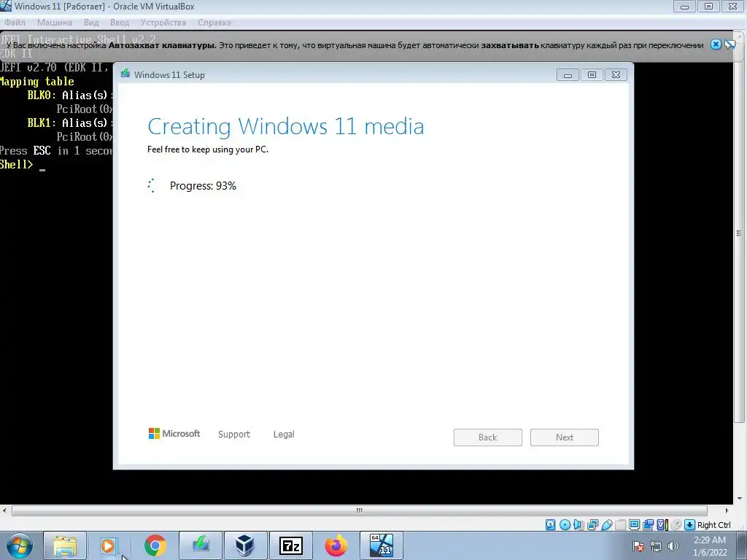Dismiss the keyboard auto-capture notification
The width and height of the screenshot is (747, 560).
716,44
